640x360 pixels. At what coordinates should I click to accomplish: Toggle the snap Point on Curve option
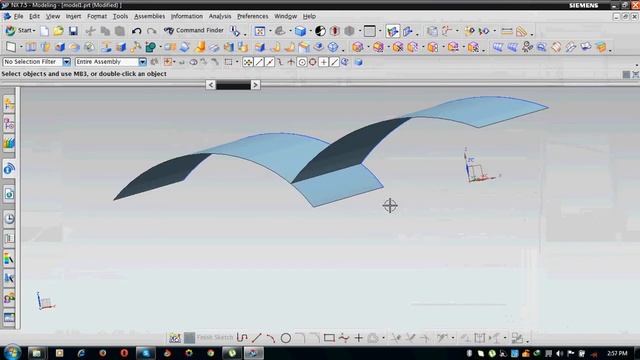click(x=334, y=62)
